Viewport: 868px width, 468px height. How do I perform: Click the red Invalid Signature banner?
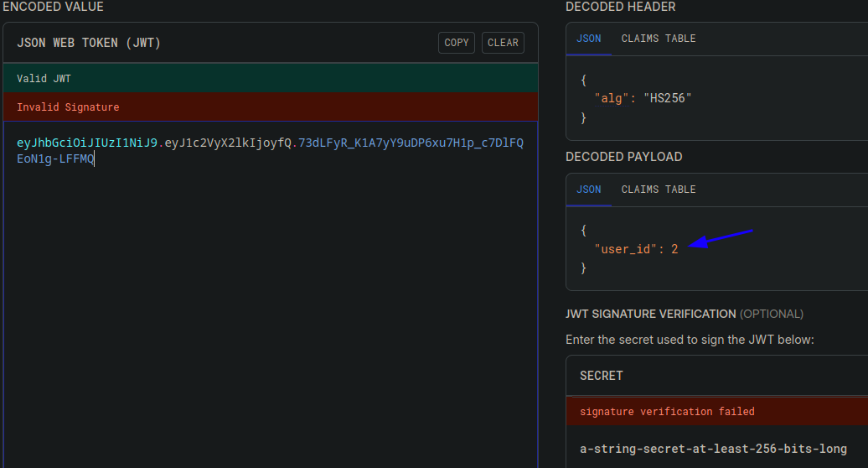[271, 107]
